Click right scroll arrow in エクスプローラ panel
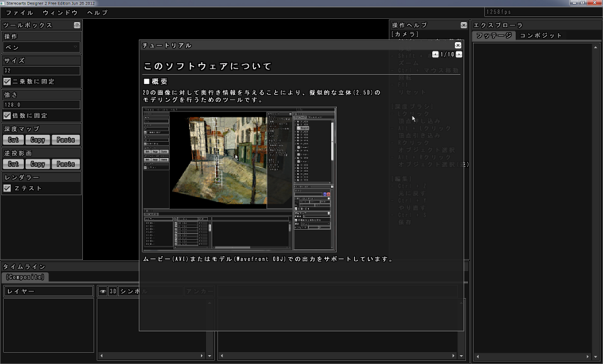 (588, 356)
